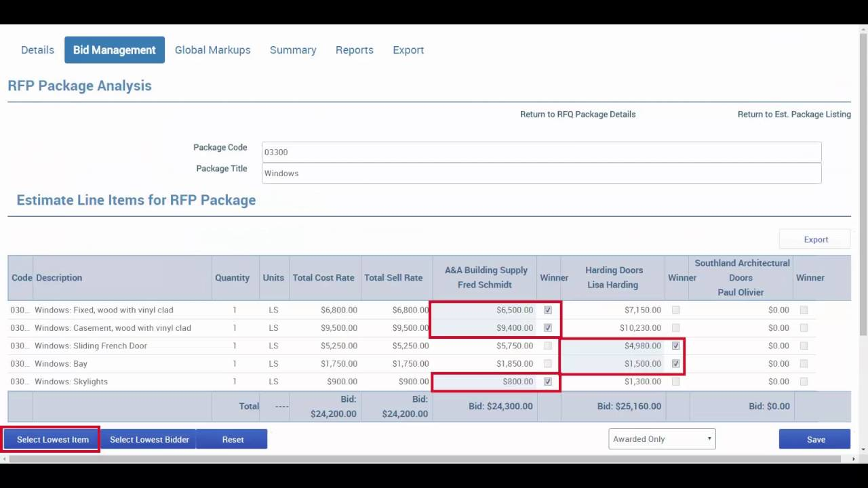
Task: Enable Winner for Southland Architectural Doors Bay row
Action: point(804,363)
